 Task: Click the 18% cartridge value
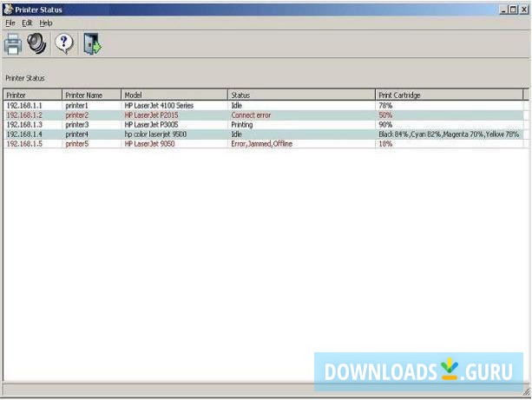point(385,143)
